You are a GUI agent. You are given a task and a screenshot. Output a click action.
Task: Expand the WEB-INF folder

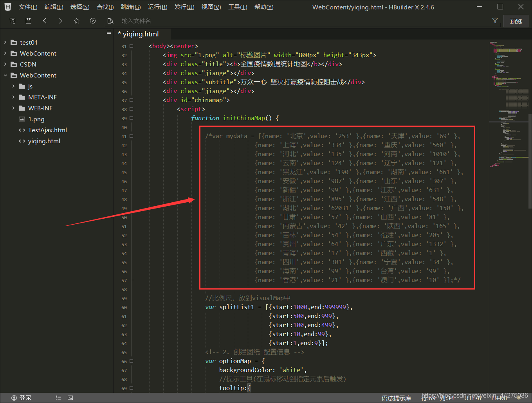[x=13, y=108]
